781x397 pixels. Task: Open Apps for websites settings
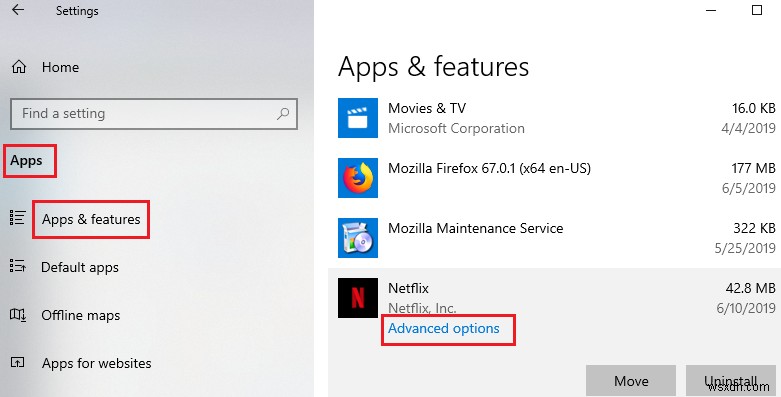click(97, 363)
